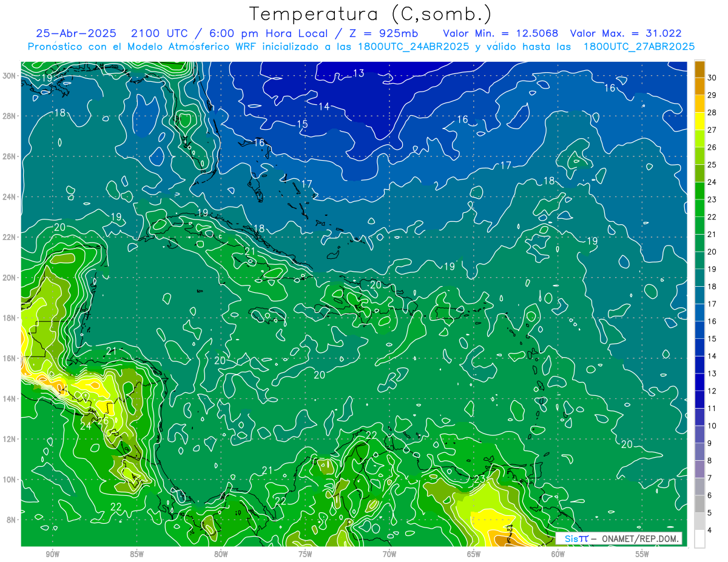The width and height of the screenshot is (728, 562).
Task: Click the "24N" latitude label
Action: 10,196
